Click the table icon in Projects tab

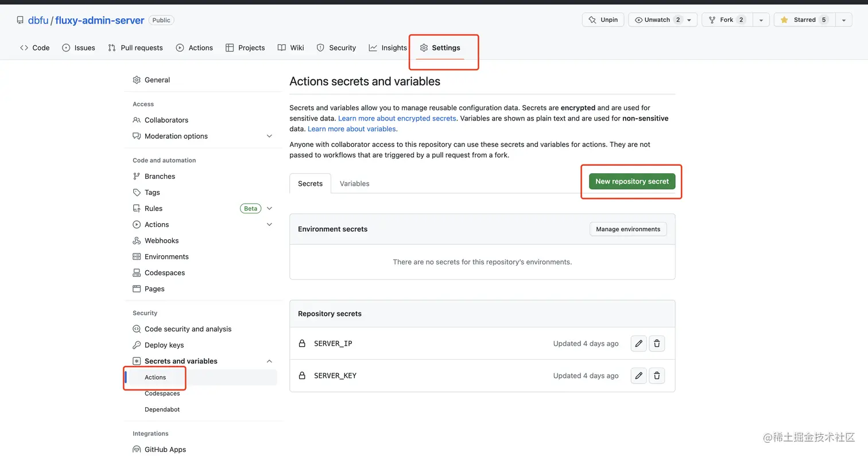(x=230, y=48)
